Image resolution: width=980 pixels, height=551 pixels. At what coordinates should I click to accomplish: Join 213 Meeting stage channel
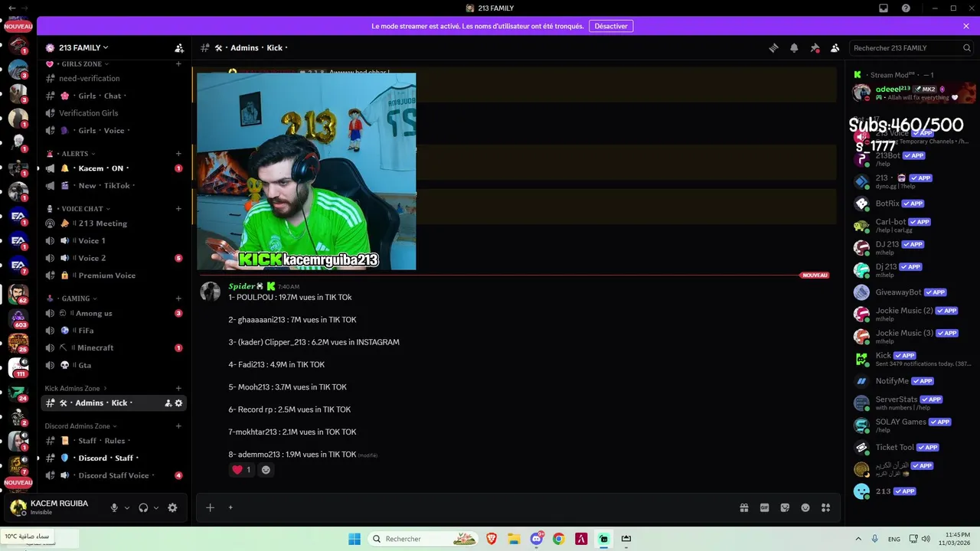(113, 223)
